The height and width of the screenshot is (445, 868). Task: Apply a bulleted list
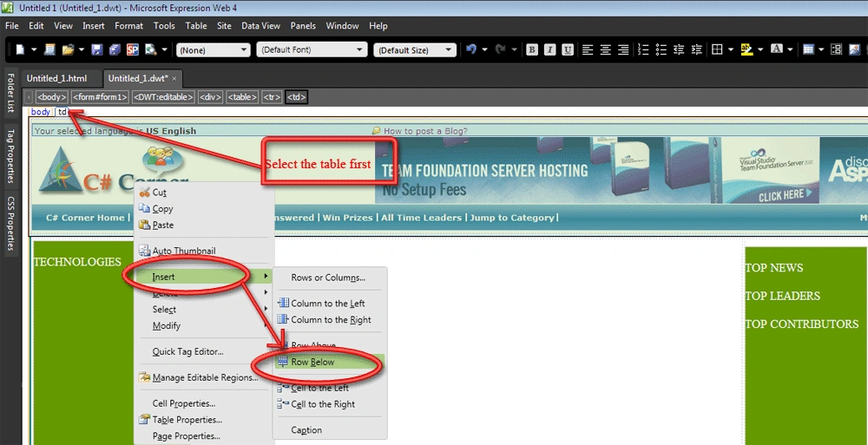661,49
